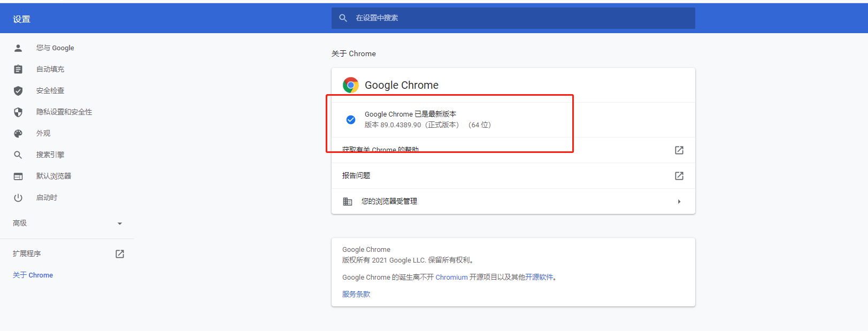868x331 pixels.
Task: Click the palette icon for 外观
Action: click(x=18, y=134)
